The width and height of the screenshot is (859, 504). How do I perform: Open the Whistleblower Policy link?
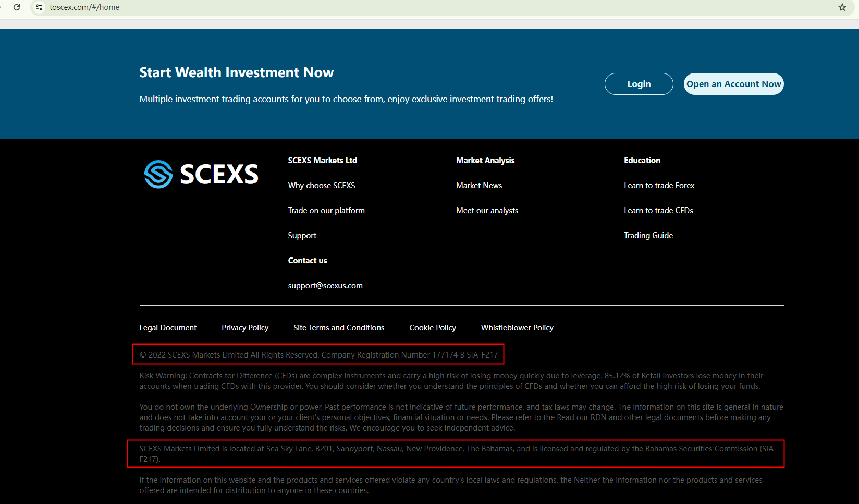[x=517, y=328]
